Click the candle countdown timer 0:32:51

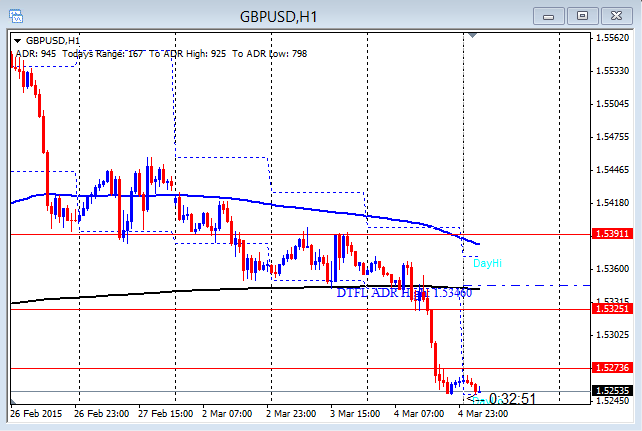[x=512, y=398]
